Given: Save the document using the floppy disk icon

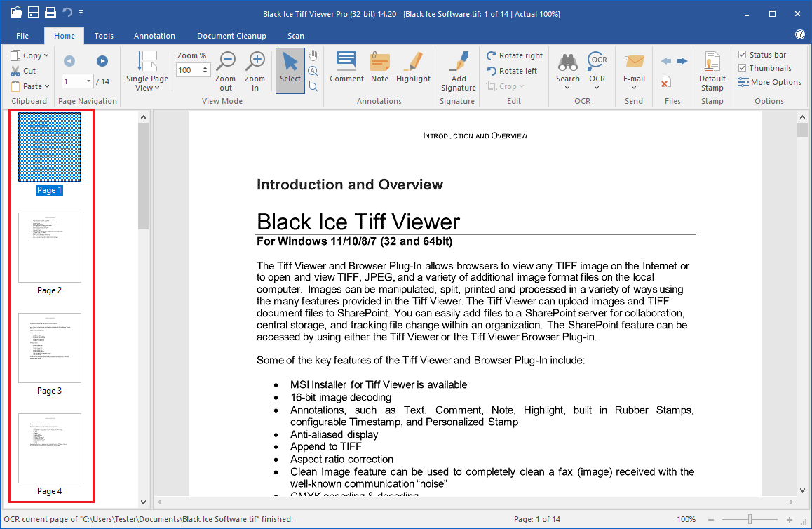Looking at the screenshot, I should coord(34,12).
